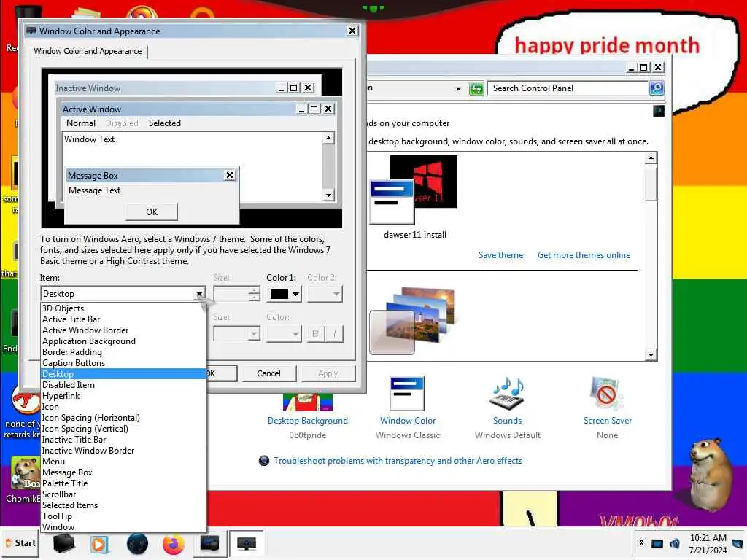747x560 pixels.
Task: Click Selected in preview menu bar
Action: point(164,122)
